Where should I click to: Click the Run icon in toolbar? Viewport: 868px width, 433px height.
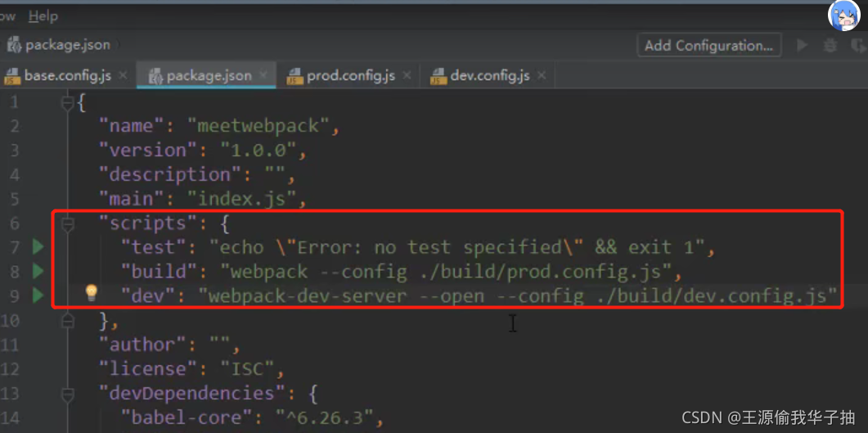[802, 45]
